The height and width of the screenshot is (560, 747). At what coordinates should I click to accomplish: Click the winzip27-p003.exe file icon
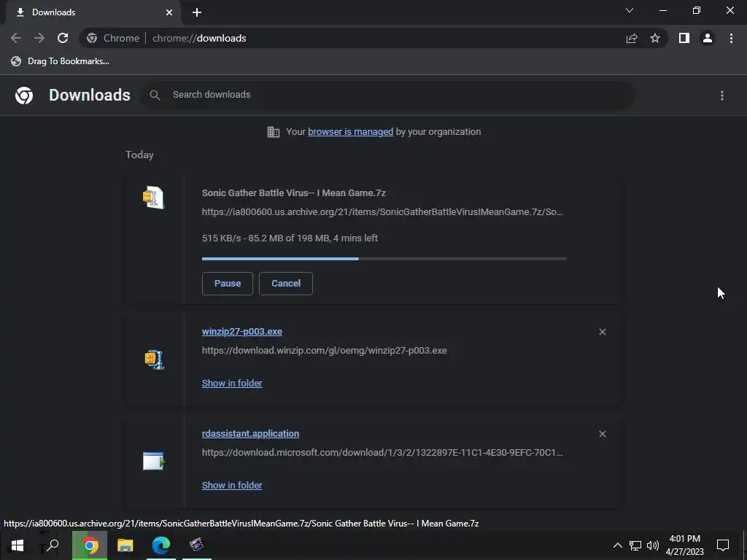click(154, 360)
